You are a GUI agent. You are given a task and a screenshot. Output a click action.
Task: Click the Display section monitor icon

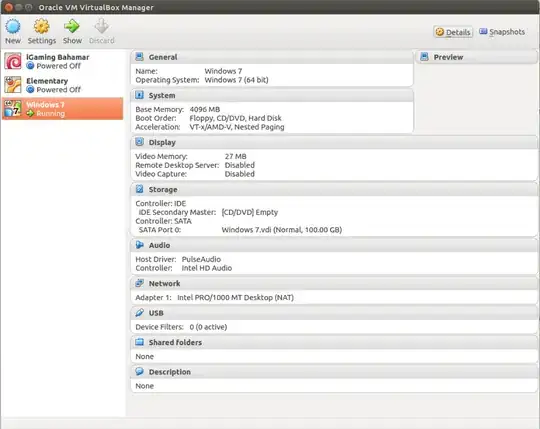coord(139,142)
